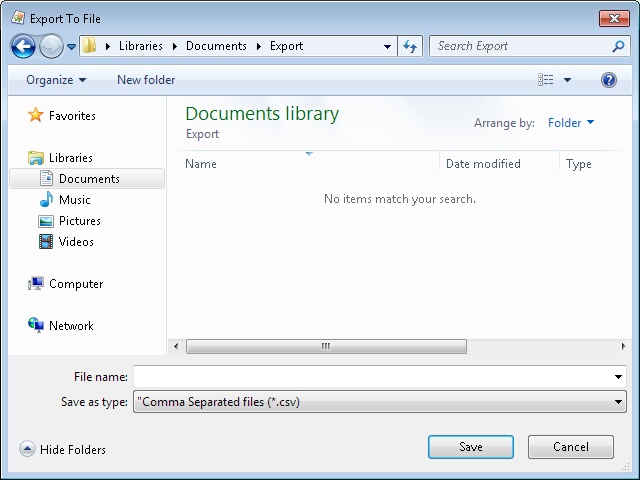The height and width of the screenshot is (480, 640).
Task: Expand the arrow after Documents breadcrumb
Action: 259,46
